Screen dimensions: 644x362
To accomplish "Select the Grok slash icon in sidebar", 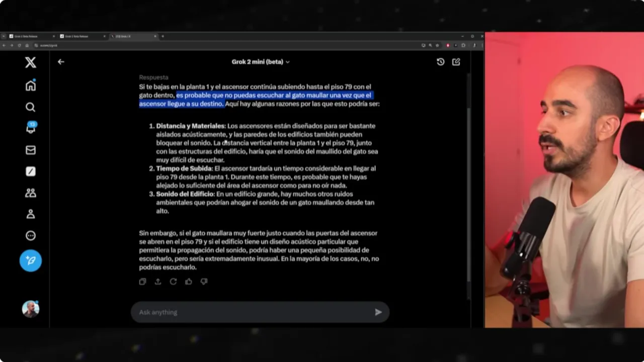I will (x=31, y=171).
